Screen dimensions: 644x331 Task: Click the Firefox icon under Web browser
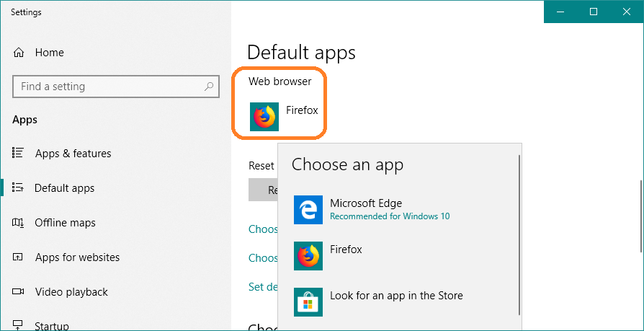click(264, 117)
